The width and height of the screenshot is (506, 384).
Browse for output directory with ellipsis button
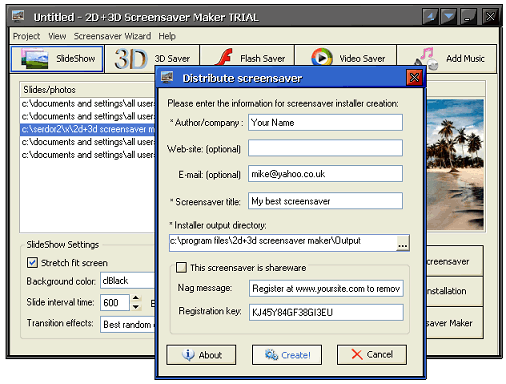[x=403, y=243]
